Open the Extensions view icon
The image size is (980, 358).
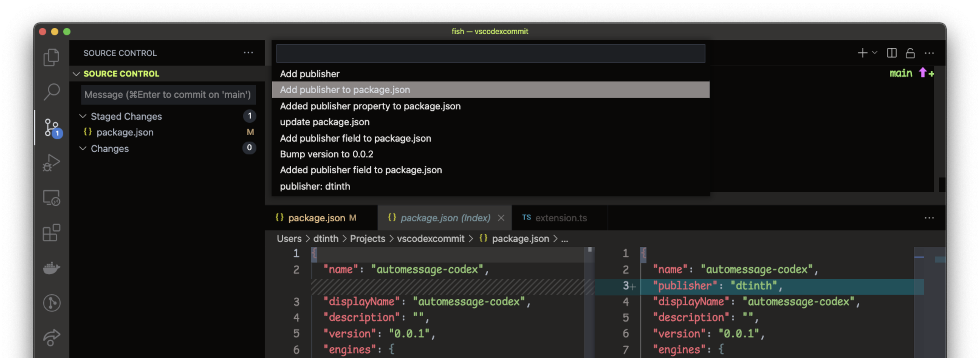pyautogui.click(x=51, y=232)
